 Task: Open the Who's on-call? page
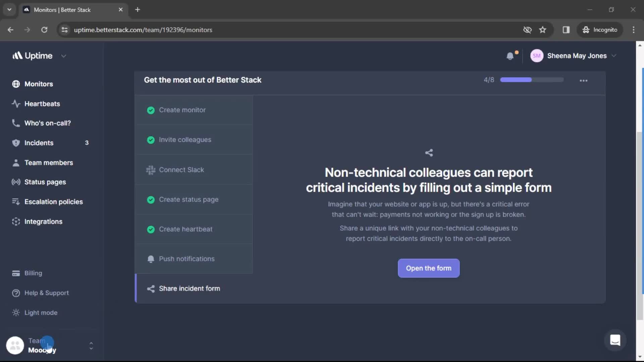point(47,123)
